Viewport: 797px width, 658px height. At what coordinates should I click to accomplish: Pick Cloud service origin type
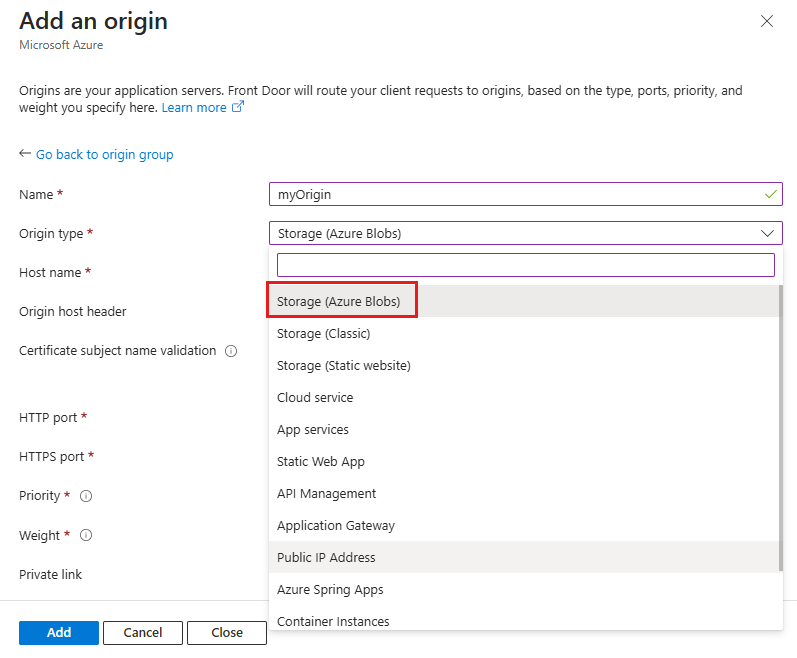coord(524,397)
